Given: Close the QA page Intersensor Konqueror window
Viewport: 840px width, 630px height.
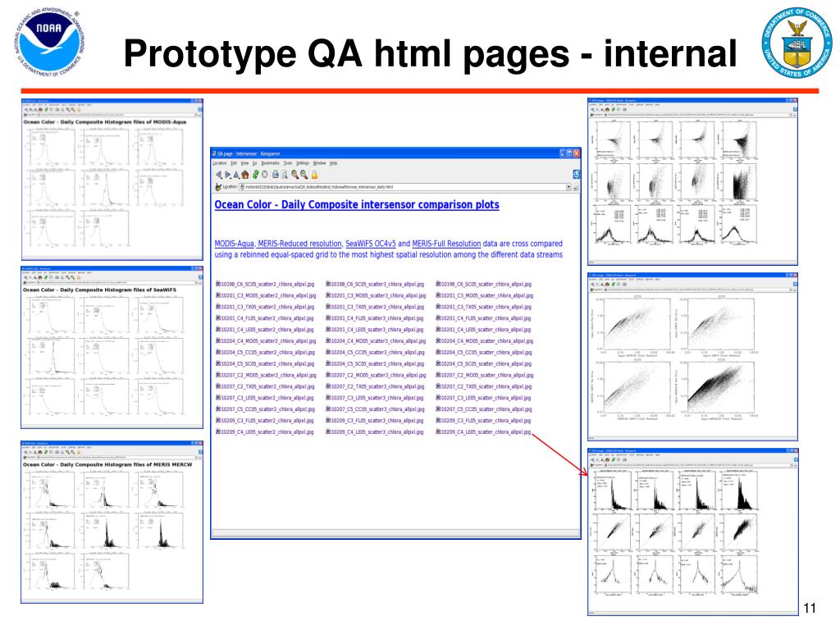Looking at the screenshot, I should 577,153.
